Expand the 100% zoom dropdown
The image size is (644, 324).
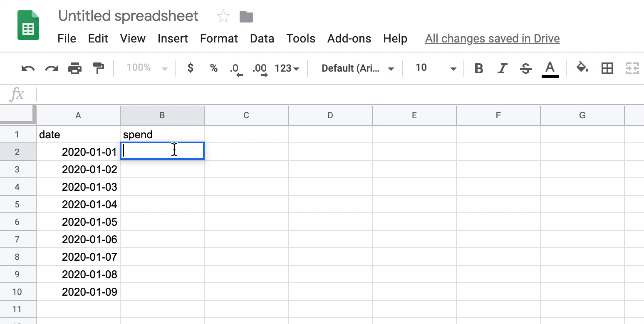click(x=147, y=68)
